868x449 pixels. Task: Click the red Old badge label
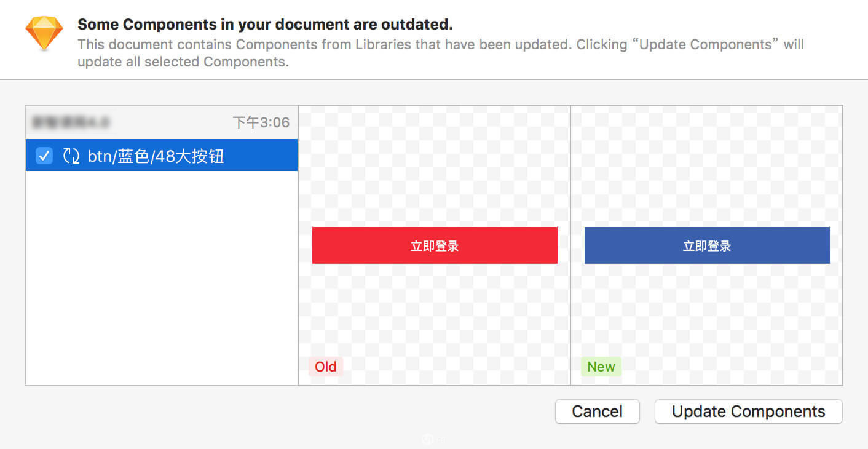326,367
